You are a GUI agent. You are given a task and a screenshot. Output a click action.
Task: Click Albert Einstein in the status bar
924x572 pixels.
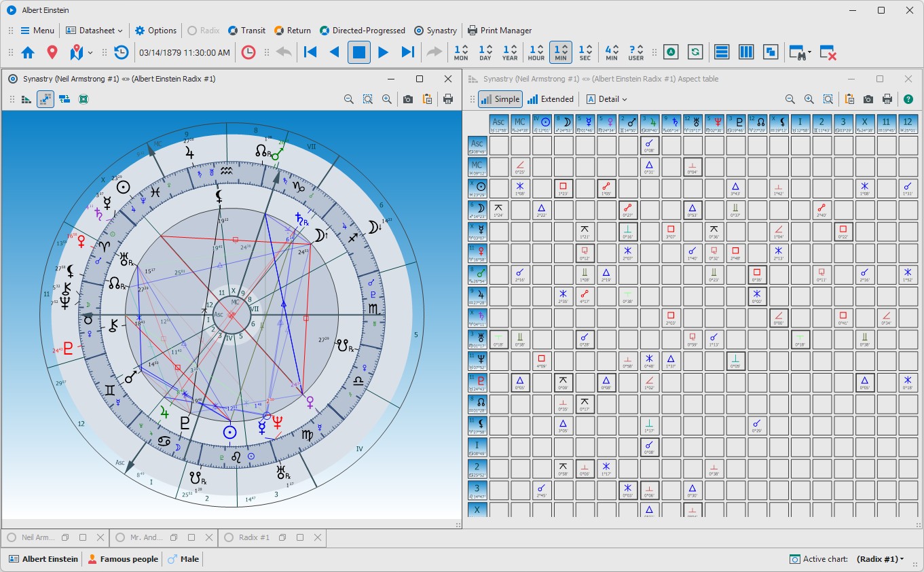[43, 559]
